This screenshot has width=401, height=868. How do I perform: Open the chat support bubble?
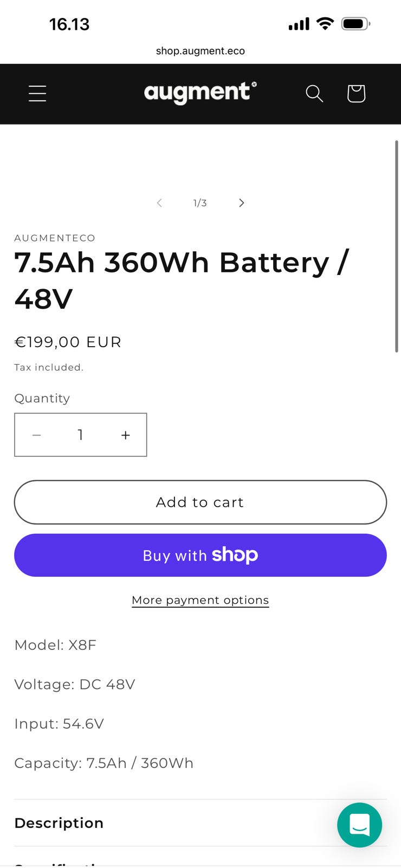coord(359,825)
